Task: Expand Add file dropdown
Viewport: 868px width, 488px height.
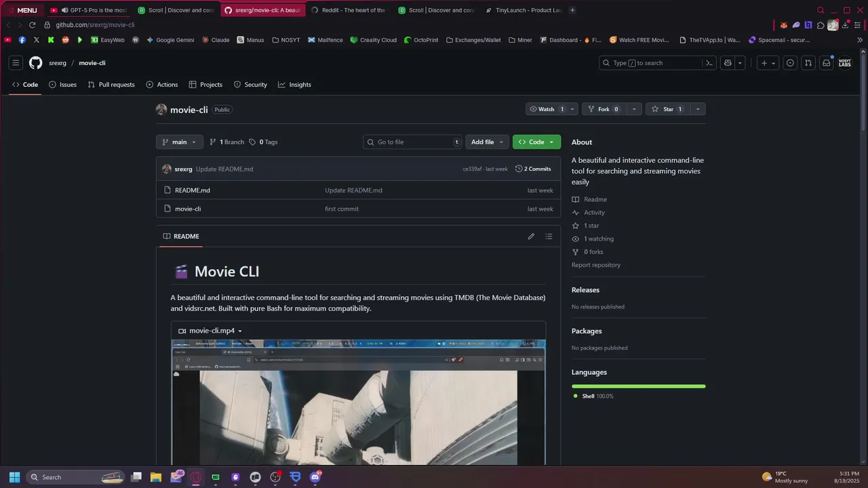Action: (487, 142)
